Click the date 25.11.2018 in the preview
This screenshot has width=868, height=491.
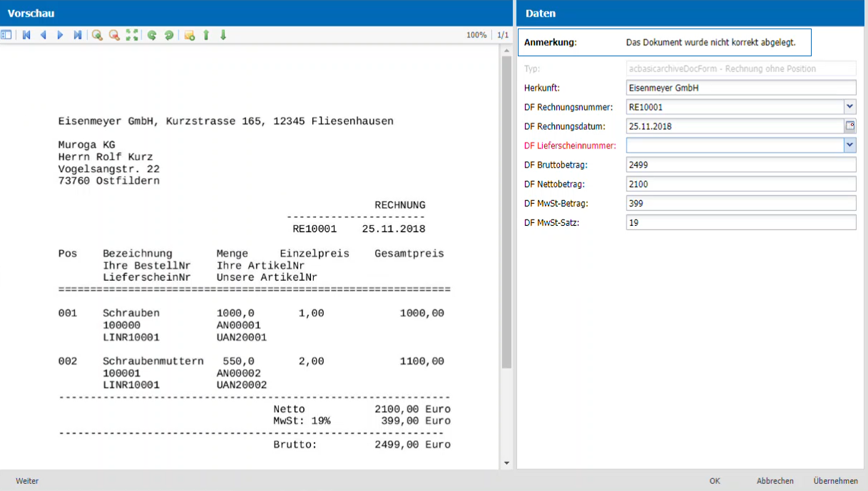394,229
